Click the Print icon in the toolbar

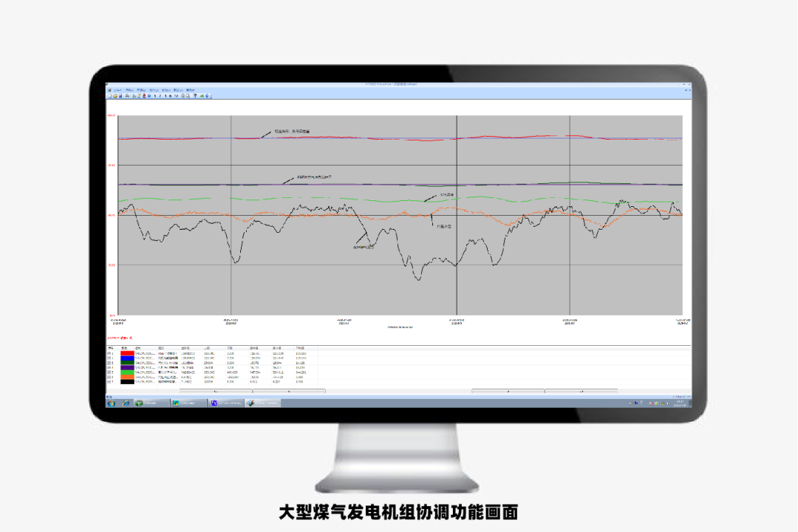[x=126, y=96]
